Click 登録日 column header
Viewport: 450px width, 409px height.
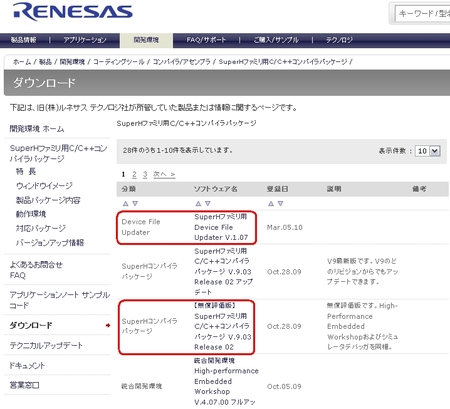(277, 189)
